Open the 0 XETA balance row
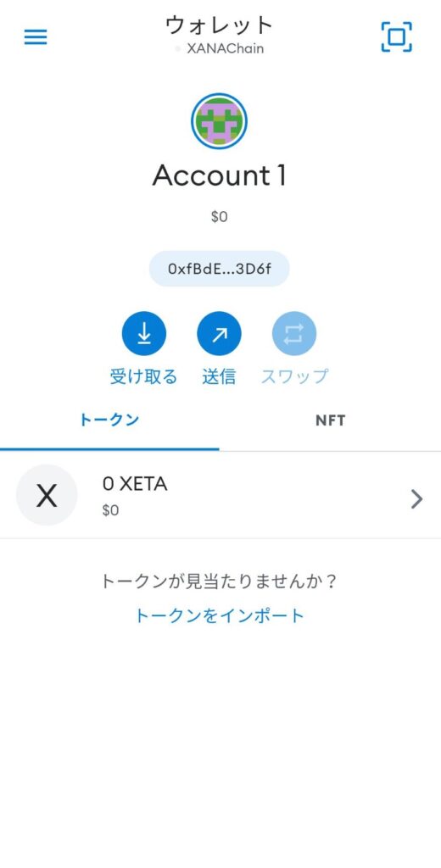Image resolution: width=441 pixels, height=868 pixels. [x=220, y=495]
